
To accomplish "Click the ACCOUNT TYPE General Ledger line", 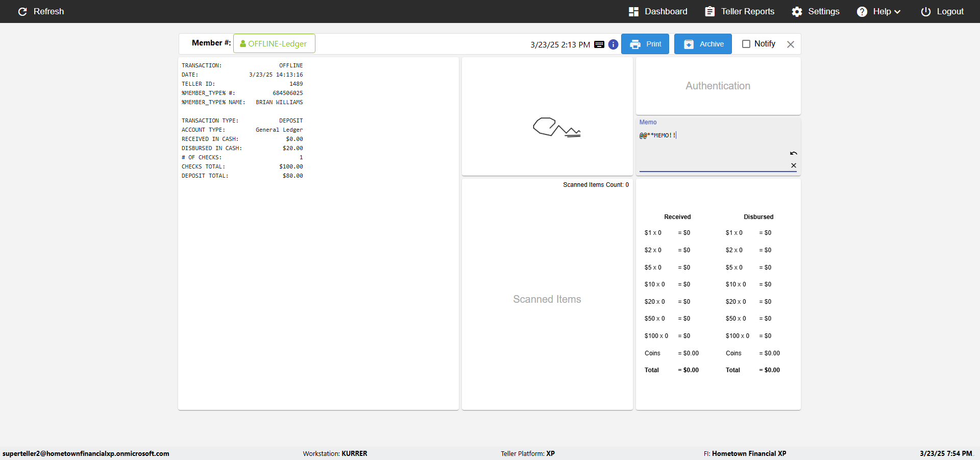I will tap(242, 130).
